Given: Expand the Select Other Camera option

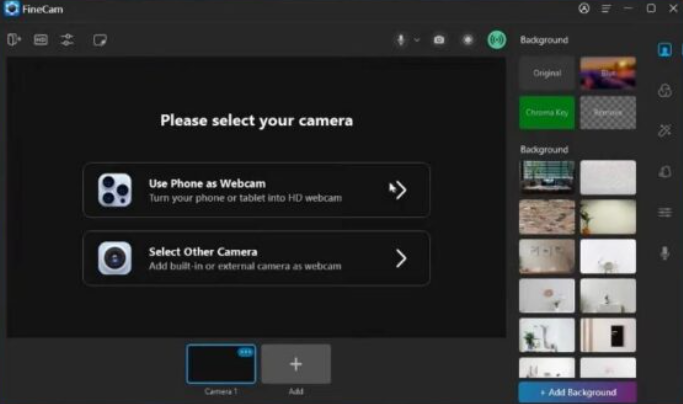Looking at the screenshot, I should tap(400, 258).
